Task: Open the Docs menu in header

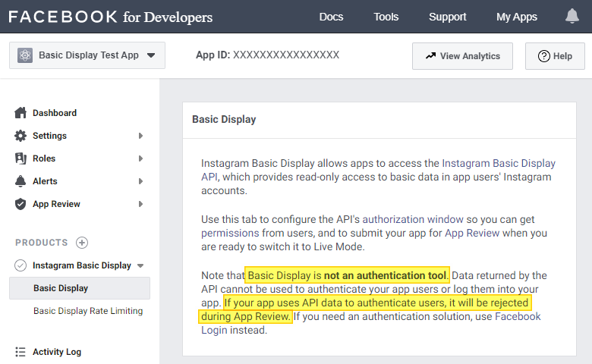Action: click(x=331, y=17)
